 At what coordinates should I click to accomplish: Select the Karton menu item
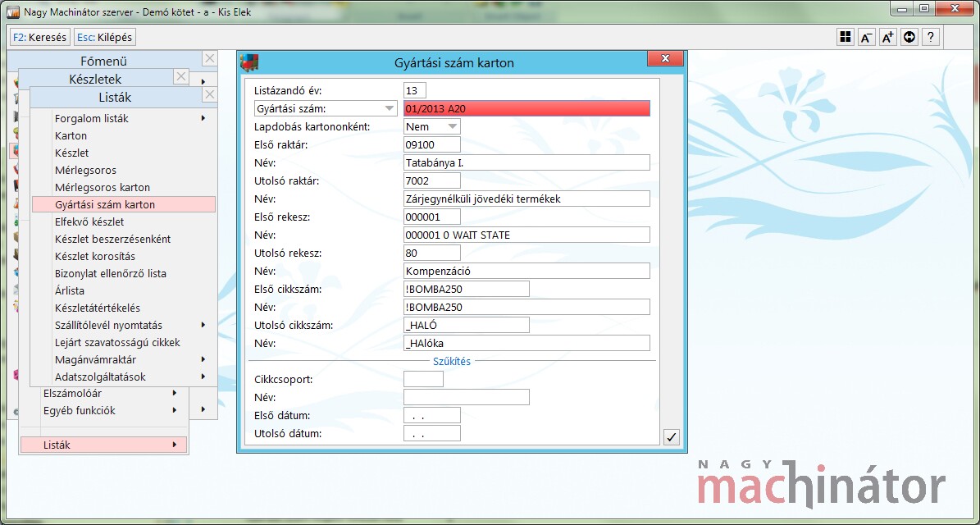point(71,135)
